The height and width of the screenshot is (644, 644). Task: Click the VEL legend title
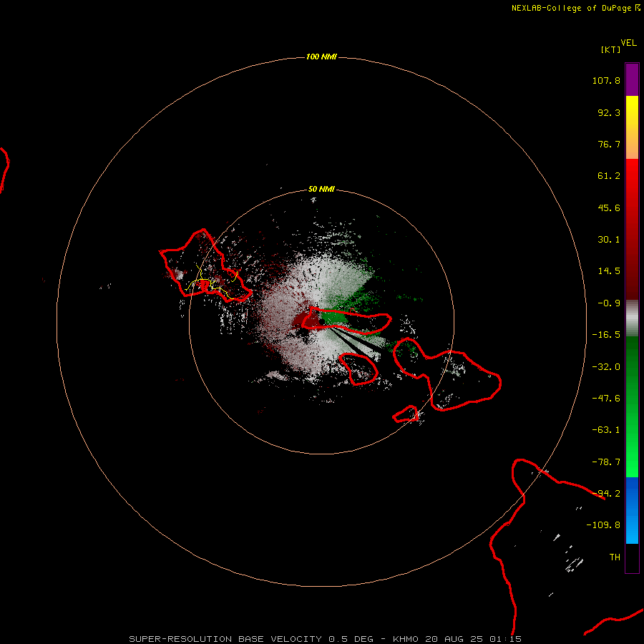click(628, 43)
